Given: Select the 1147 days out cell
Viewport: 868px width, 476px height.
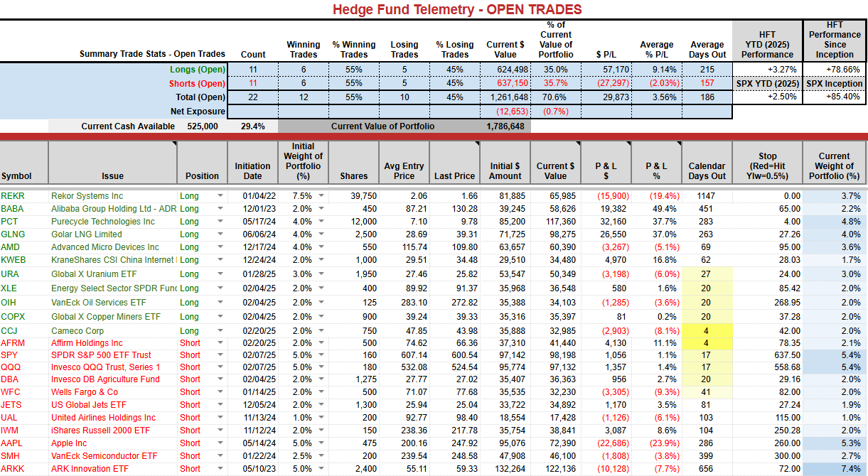Looking at the screenshot, I should 707,196.
